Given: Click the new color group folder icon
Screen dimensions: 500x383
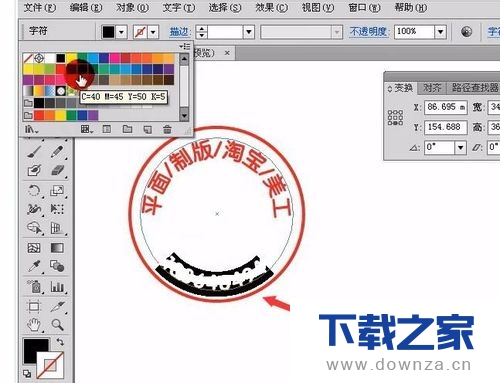Looking at the screenshot, I should coord(127,129).
